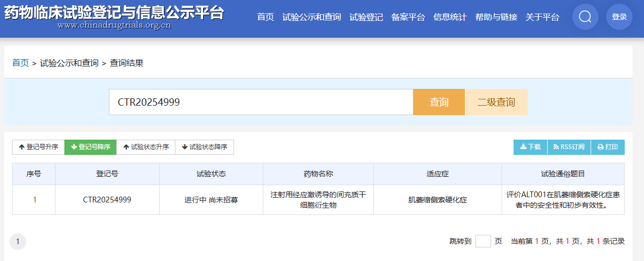Image resolution: width=644 pixels, height=261 pixels.
Task: Open 帮助与链接 menu
Action: pos(496,17)
